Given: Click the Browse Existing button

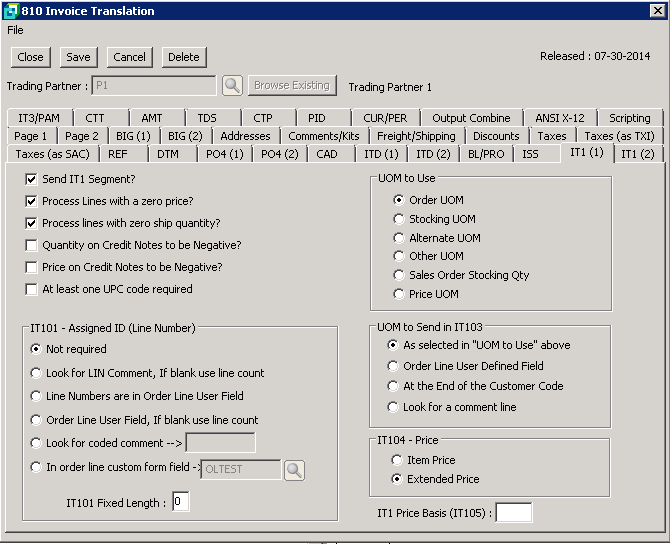Looking at the screenshot, I should [x=291, y=86].
